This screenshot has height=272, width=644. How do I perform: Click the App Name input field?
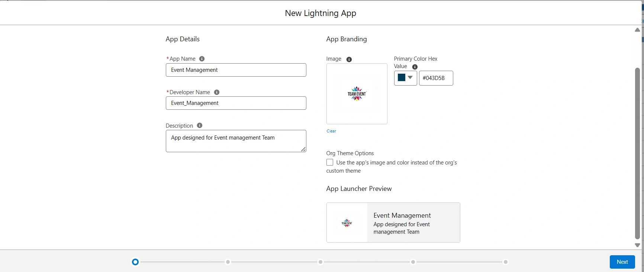(236, 70)
